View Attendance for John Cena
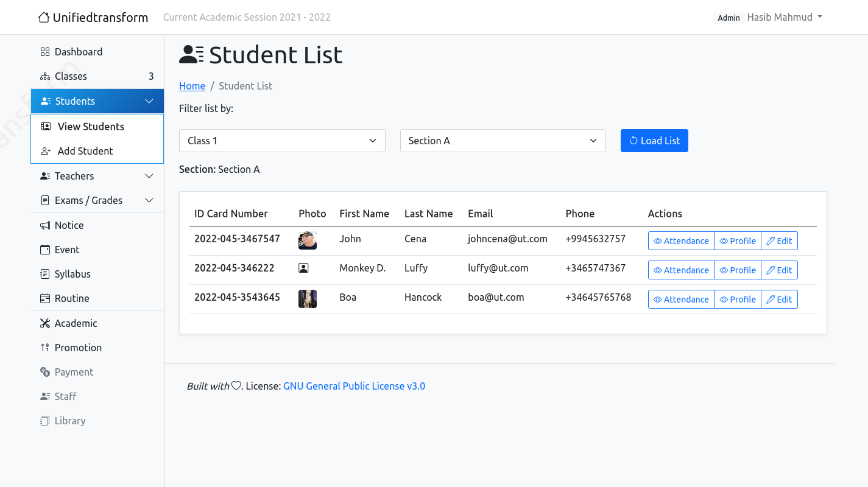 pyautogui.click(x=681, y=241)
